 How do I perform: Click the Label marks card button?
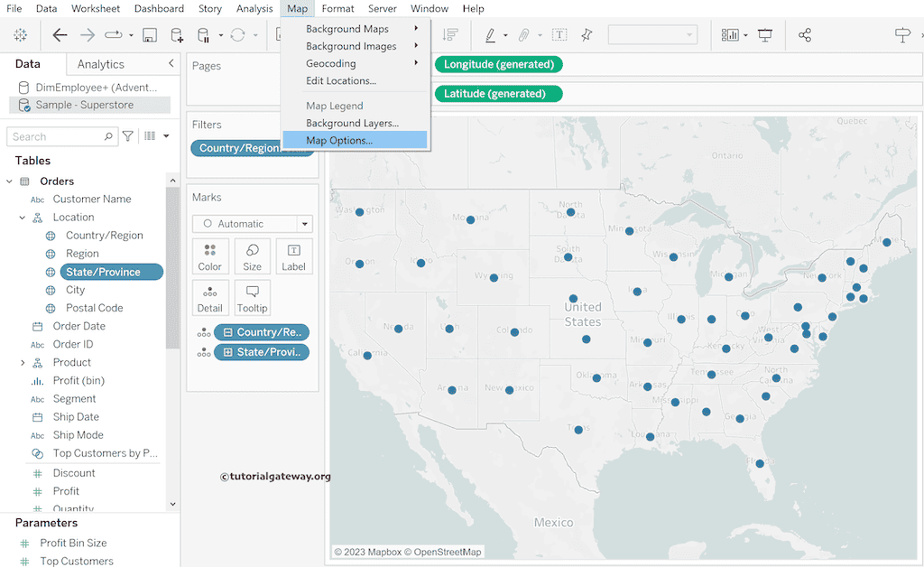[294, 256]
